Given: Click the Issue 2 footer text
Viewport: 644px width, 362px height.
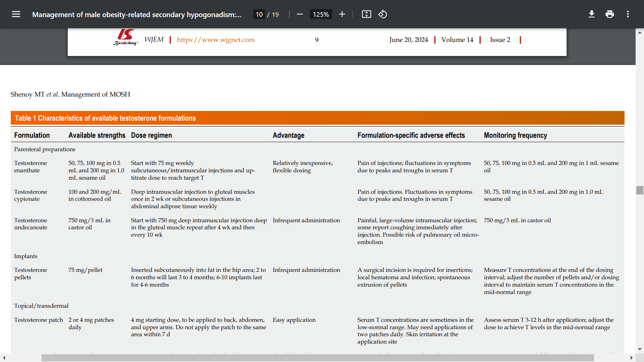Looking at the screenshot, I should tap(500, 40).
